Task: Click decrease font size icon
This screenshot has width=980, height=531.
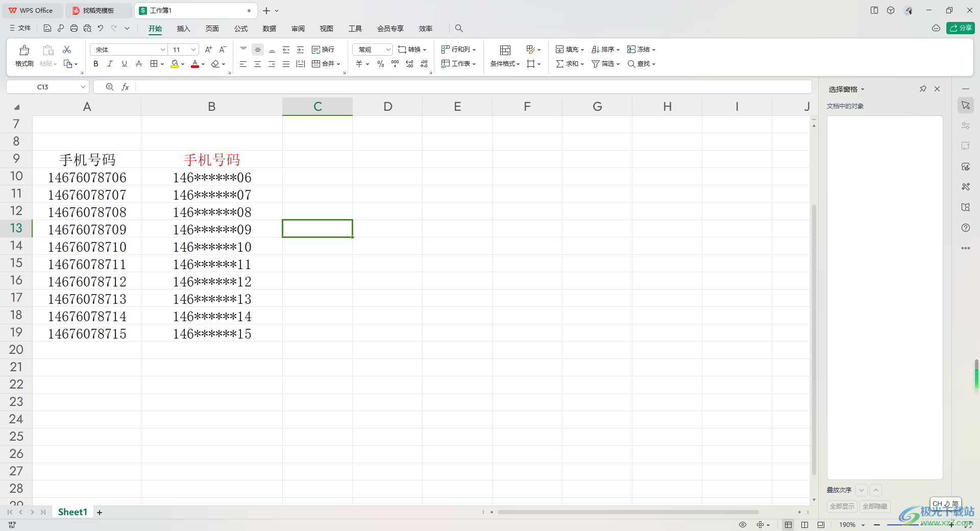Action: pyautogui.click(x=223, y=50)
